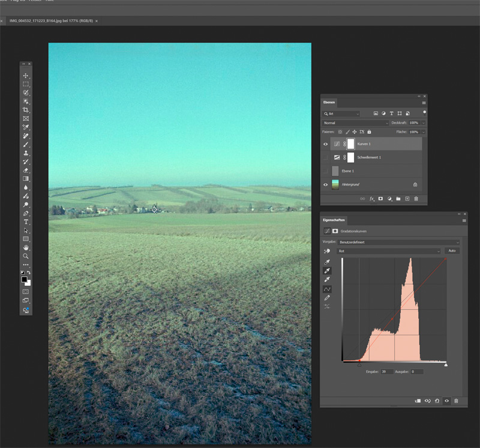480x448 pixels.
Task: Open the Normal blend mode dropdown
Action: click(355, 123)
